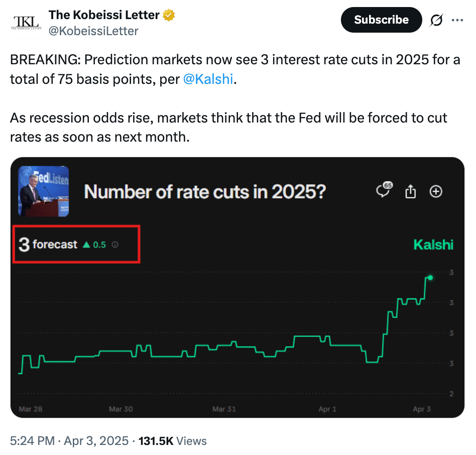Open the @Kalshi mention link
The width and height of the screenshot is (476, 455).
[208, 79]
